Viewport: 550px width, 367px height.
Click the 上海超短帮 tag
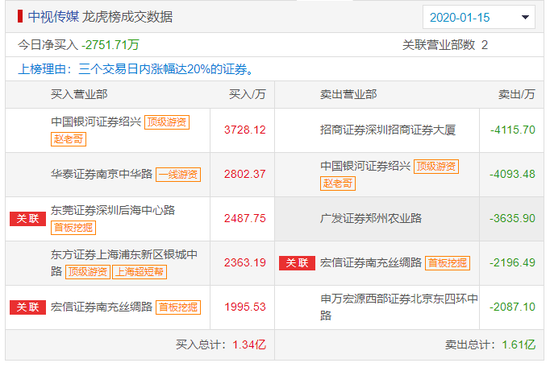point(140,272)
